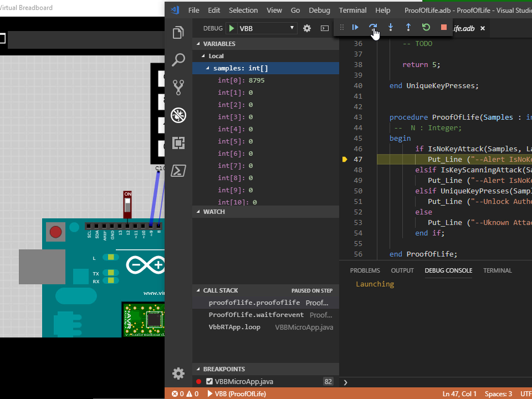Click Step Out debug arrow
This screenshot has height=399, width=532.
pyautogui.click(x=408, y=27)
